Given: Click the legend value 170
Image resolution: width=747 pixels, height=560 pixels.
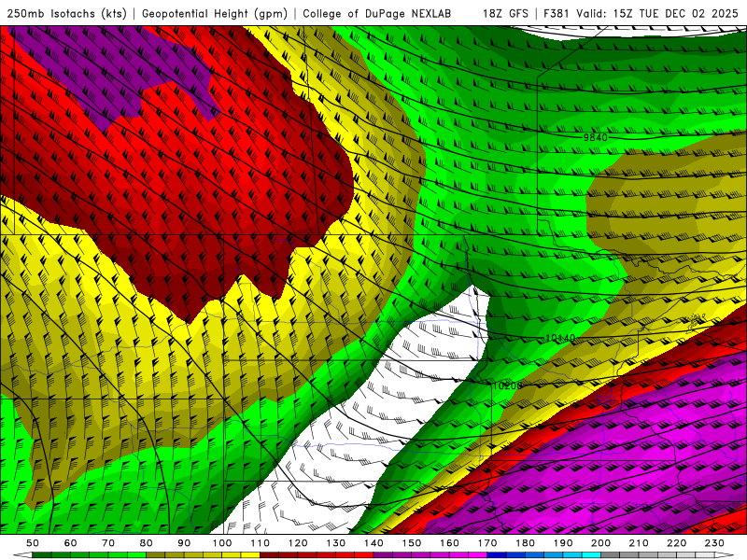Looking at the screenshot, I should (x=487, y=543).
